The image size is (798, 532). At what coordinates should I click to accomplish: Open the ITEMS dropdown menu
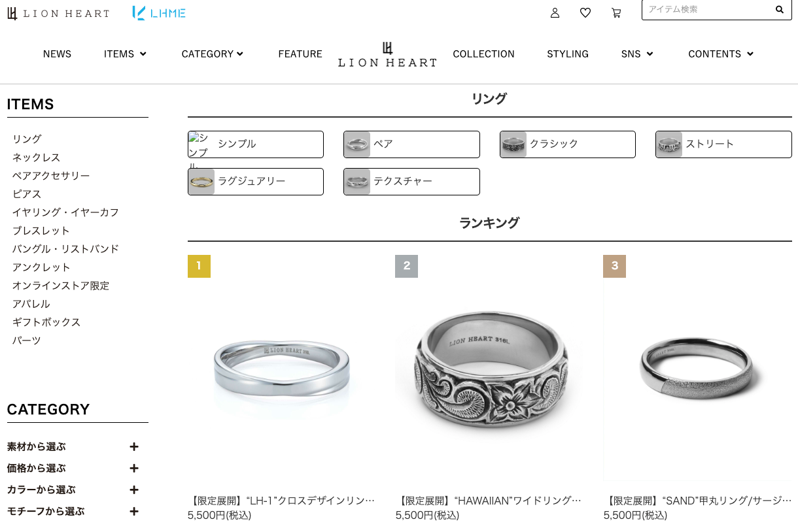[x=125, y=54]
